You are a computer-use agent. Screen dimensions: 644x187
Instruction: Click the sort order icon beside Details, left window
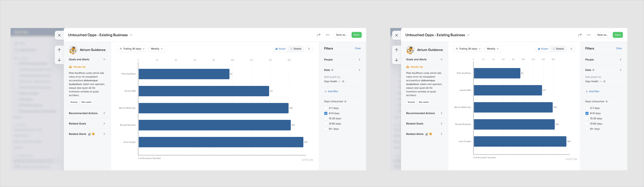(x=309, y=49)
